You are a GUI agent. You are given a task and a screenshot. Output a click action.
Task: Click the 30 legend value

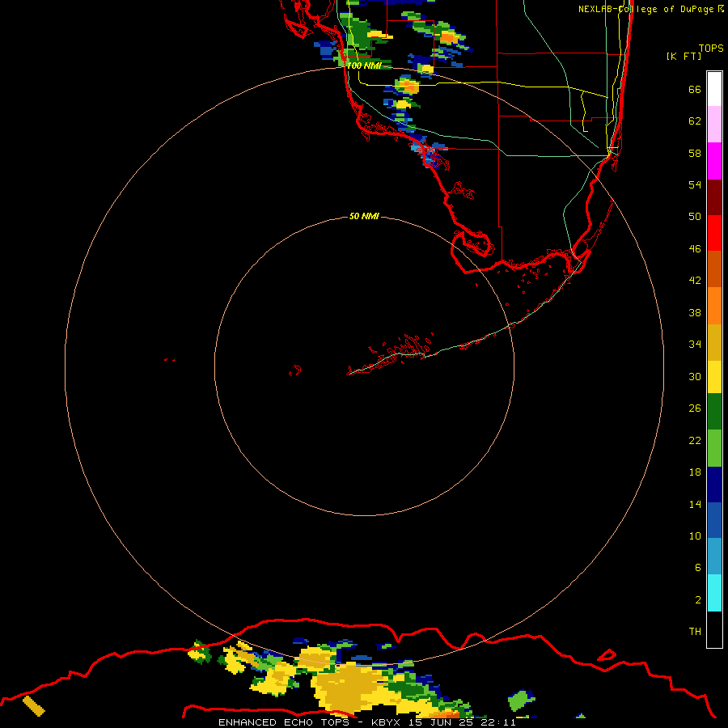pos(695,376)
